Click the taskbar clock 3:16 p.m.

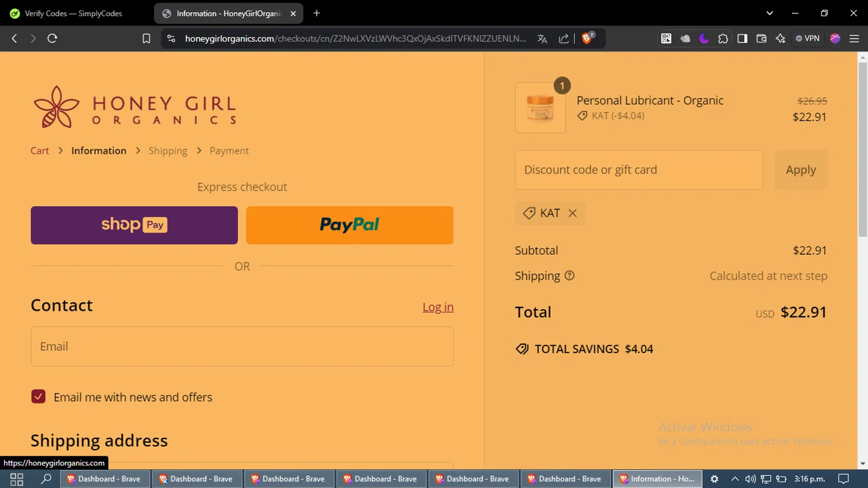click(810, 479)
